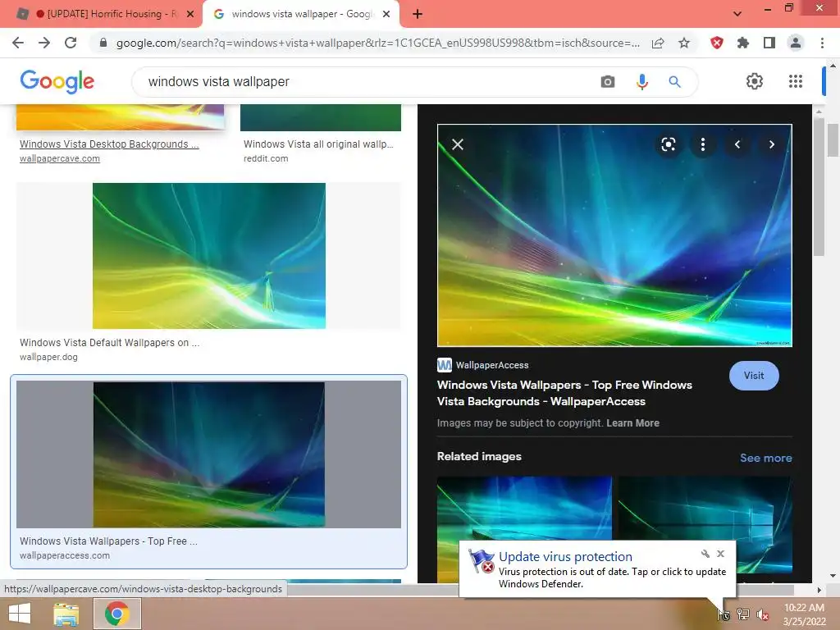Open the Chrome profile avatar
This screenshot has height=630, width=840.
[x=796, y=43]
